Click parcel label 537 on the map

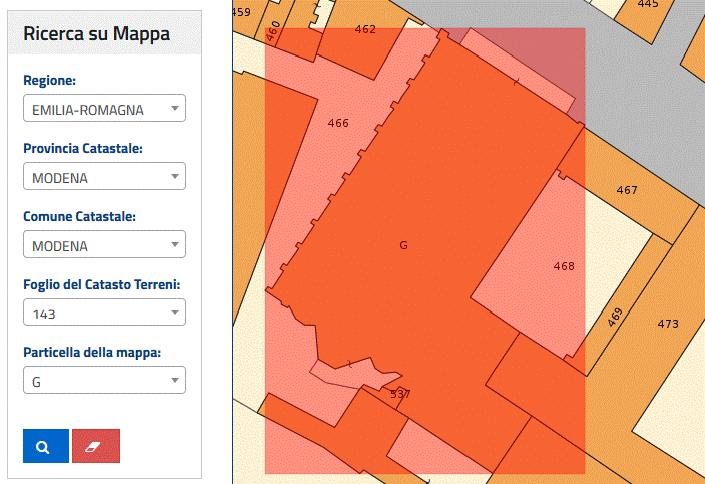pyautogui.click(x=400, y=394)
